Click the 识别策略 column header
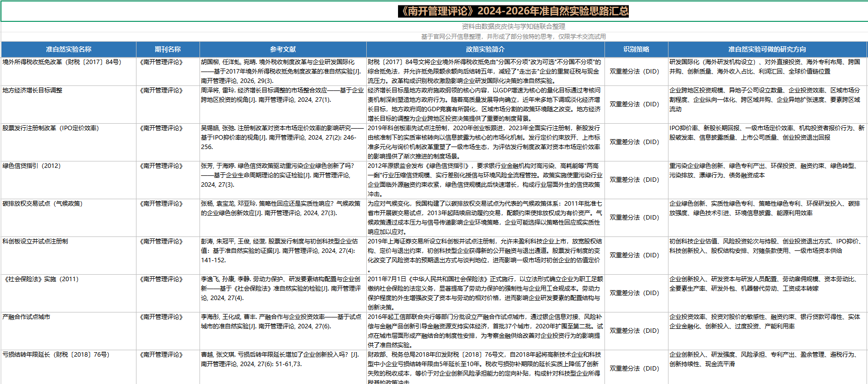This screenshot has width=868, height=384. pyautogui.click(x=636, y=49)
